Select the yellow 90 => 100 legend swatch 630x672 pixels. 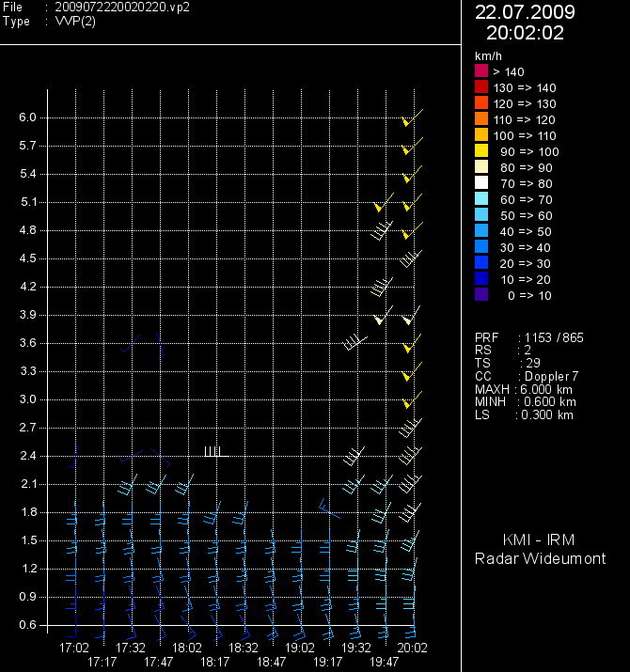point(481,151)
